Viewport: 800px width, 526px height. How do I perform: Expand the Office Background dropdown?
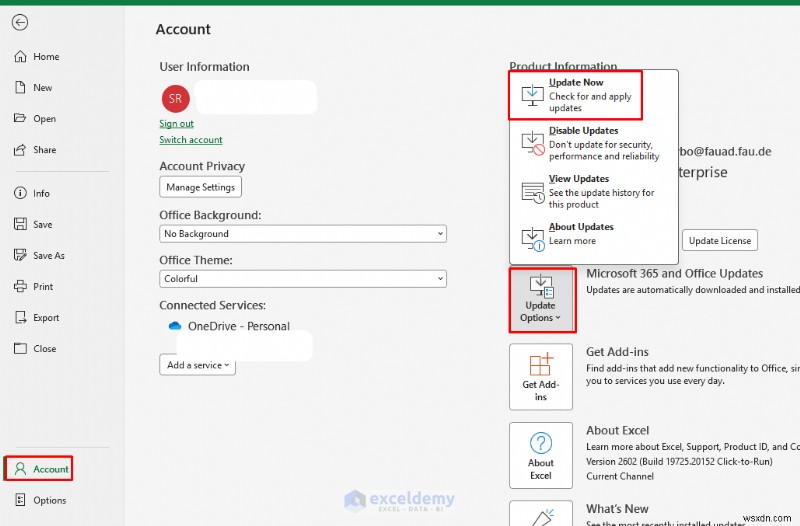click(303, 234)
